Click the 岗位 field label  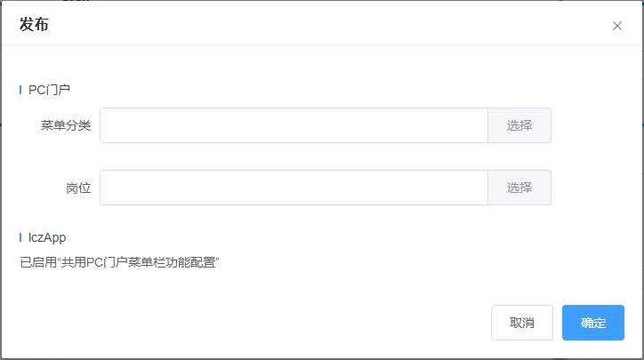pyautogui.click(x=78, y=188)
